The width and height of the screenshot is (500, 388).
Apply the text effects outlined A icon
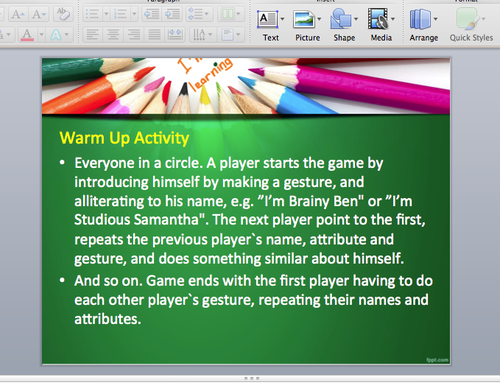pos(56,34)
